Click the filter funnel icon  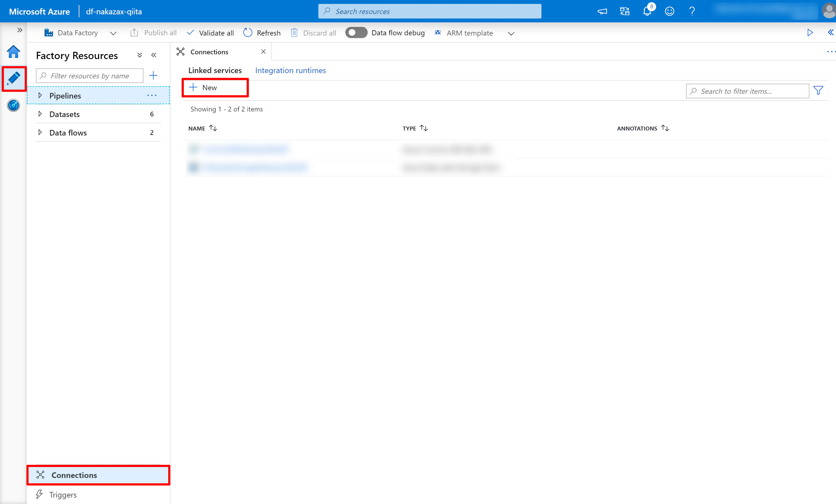818,90
